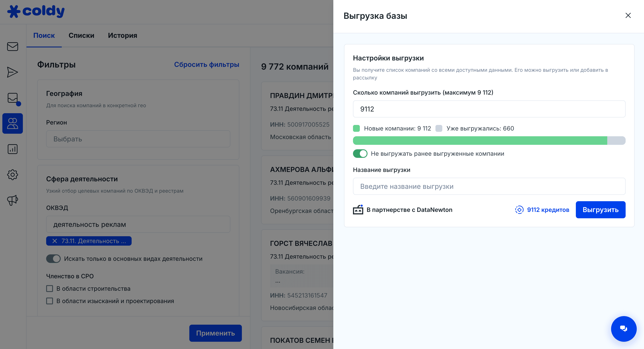Image resolution: width=644 pixels, height=349 pixels.
Task: Open the ПОКАТОВ СЕМЕН company card title
Action: pyautogui.click(x=301, y=340)
